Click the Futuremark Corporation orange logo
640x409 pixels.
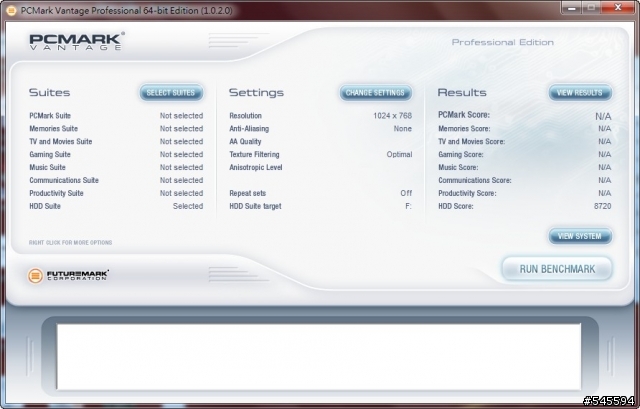coord(35,276)
